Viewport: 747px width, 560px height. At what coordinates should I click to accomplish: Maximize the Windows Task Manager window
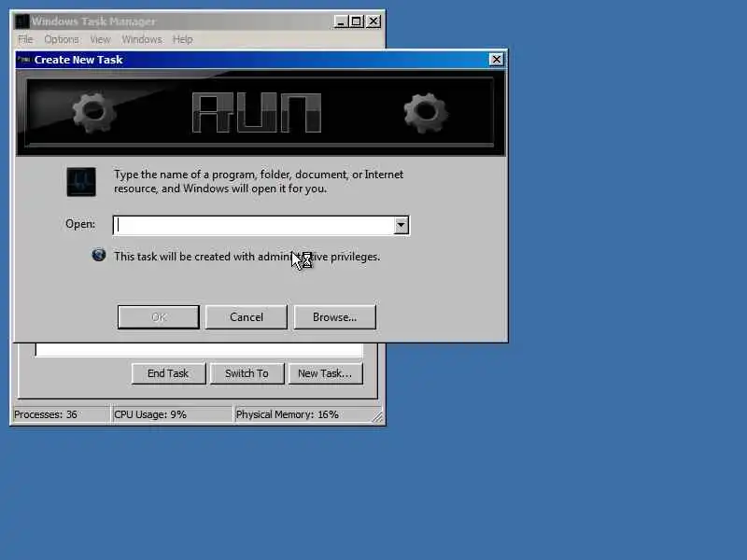tap(357, 21)
